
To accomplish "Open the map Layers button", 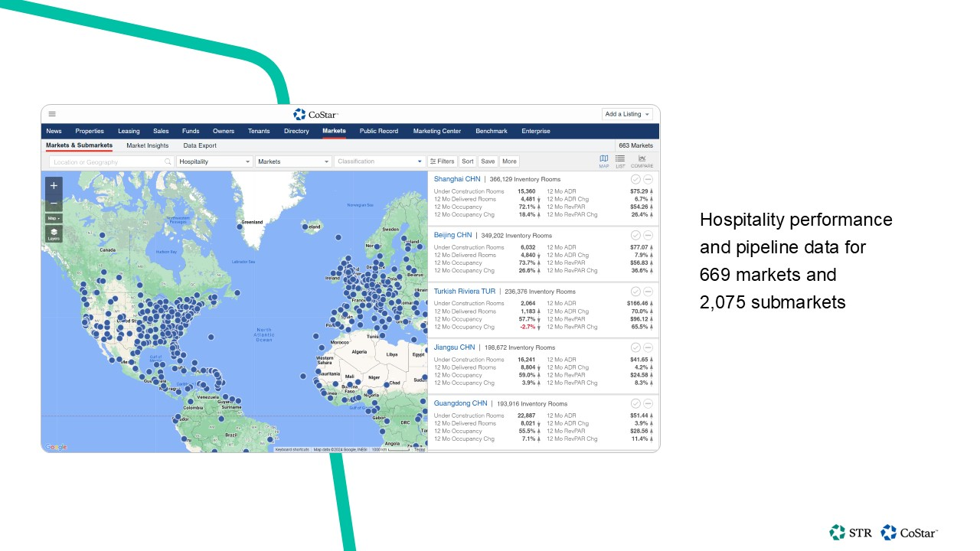I will (54, 234).
